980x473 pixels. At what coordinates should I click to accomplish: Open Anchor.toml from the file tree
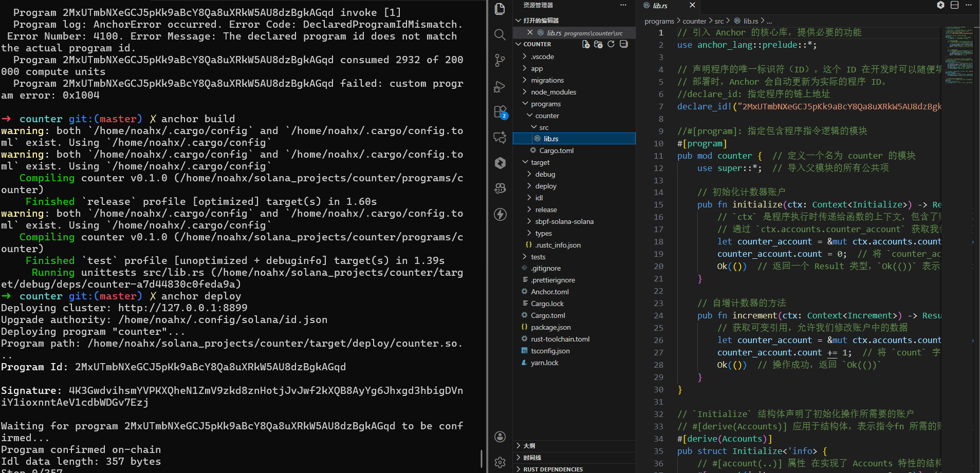[x=549, y=292]
